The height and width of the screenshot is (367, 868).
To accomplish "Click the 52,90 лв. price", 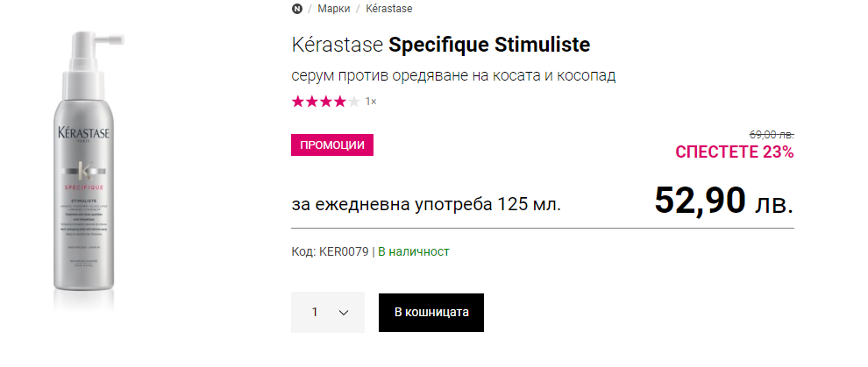I will click(723, 201).
